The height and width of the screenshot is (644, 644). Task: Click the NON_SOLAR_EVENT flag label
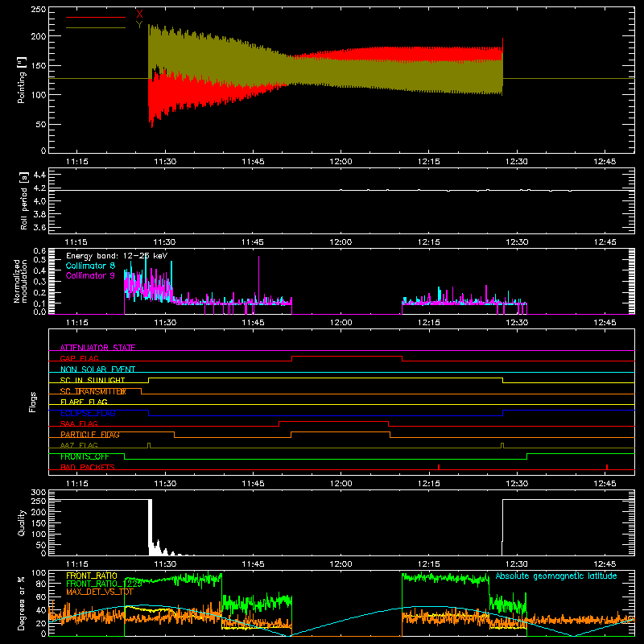pos(97,369)
